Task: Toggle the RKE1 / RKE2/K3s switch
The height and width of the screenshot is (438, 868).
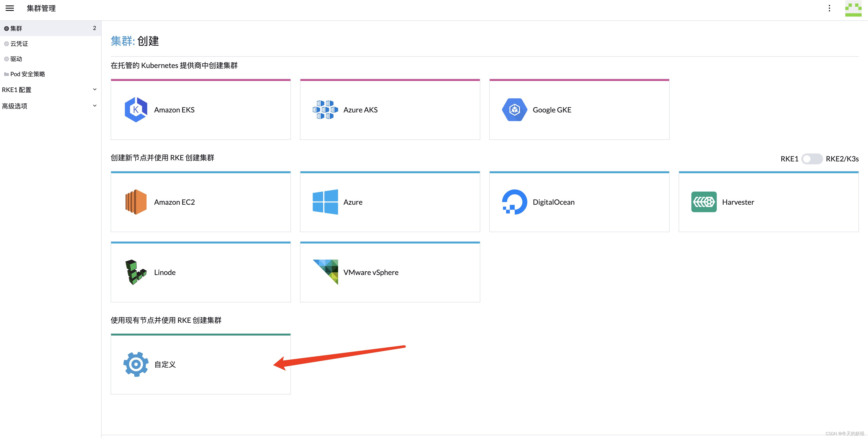Action: click(812, 159)
